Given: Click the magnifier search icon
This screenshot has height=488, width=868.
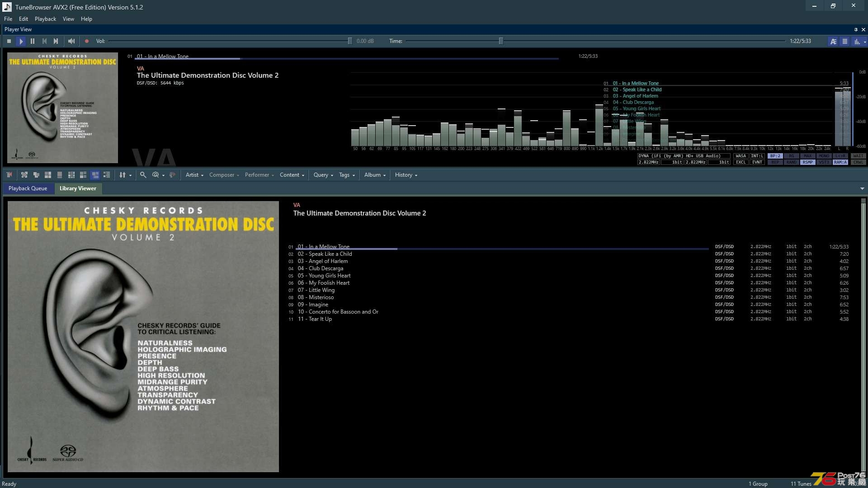Looking at the screenshot, I should (x=143, y=175).
